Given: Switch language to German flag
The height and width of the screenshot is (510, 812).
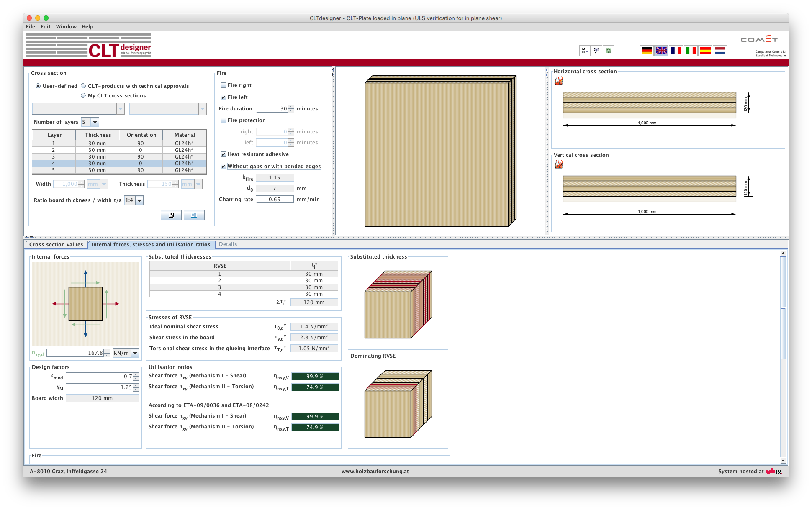Looking at the screenshot, I should (x=647, y=51).
